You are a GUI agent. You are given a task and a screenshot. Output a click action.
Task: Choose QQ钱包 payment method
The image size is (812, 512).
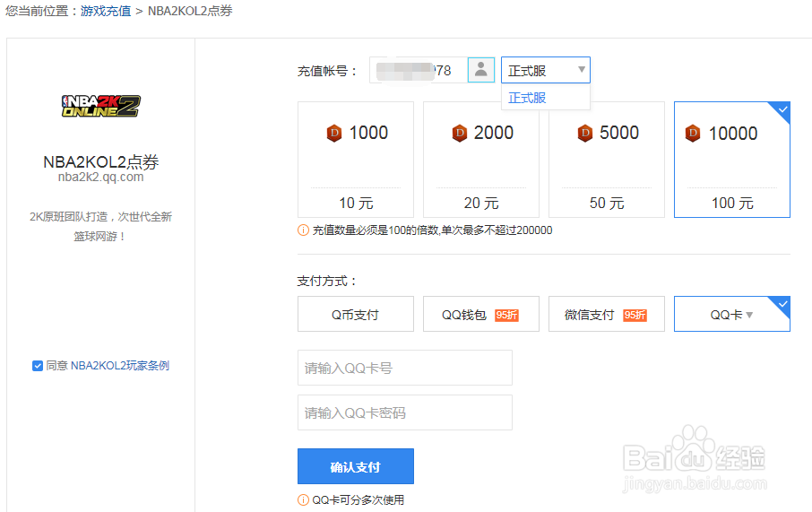481,314
